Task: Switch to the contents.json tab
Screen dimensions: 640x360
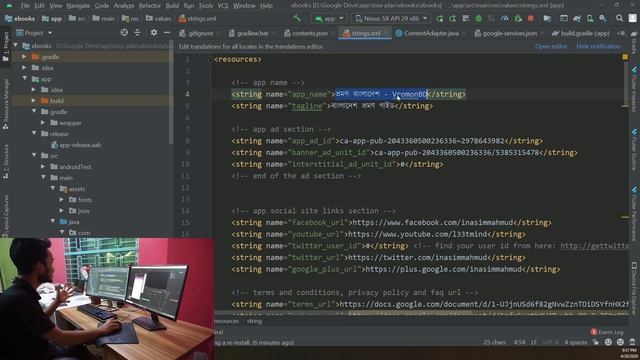Action: [310, 33]
